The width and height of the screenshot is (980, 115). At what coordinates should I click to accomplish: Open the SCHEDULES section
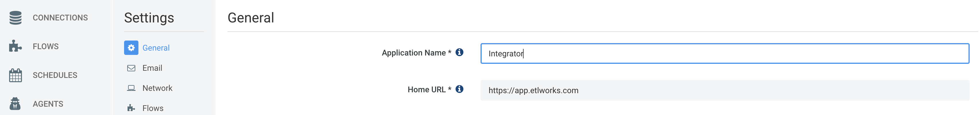click(x=55, y=75)
